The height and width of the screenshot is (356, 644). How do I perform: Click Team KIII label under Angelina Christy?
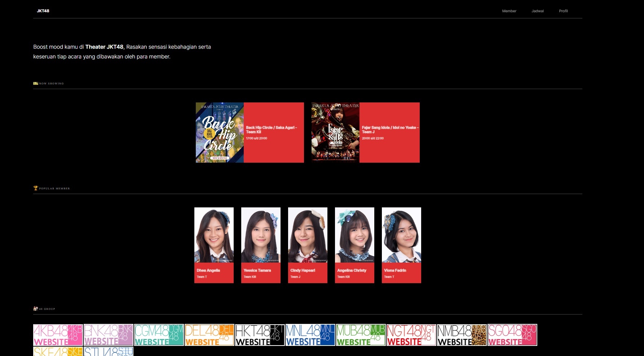(x=343, y=277)
